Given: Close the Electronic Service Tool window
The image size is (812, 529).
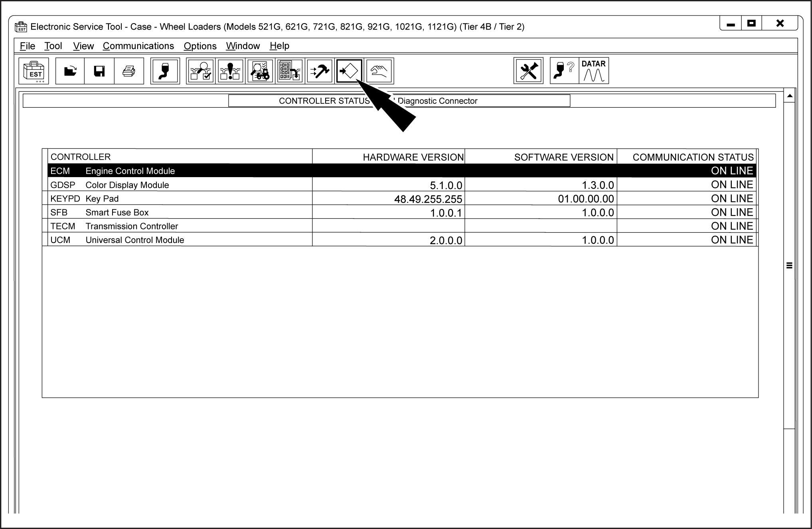Looking at the screenshot, I should [x=780, y=24].
